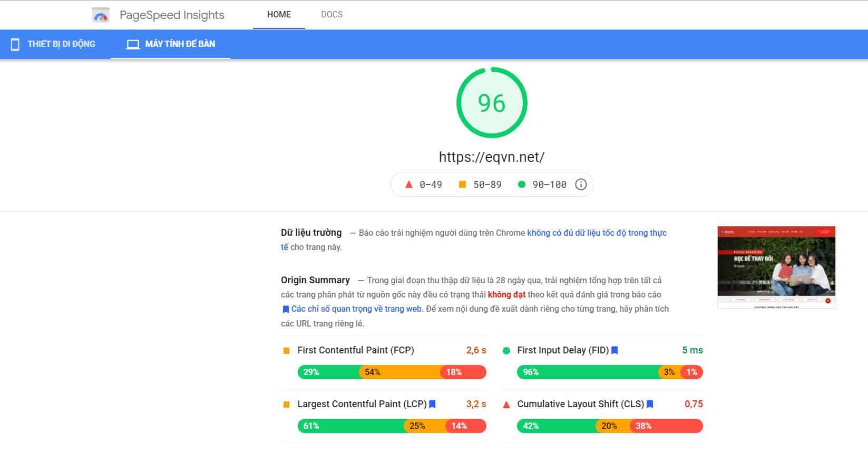Image resolution: width=868 pixels, height=451 pixels.
Task: Click the bookmark icon beside Largest Contentful Paint
Action: coord(432,404)
